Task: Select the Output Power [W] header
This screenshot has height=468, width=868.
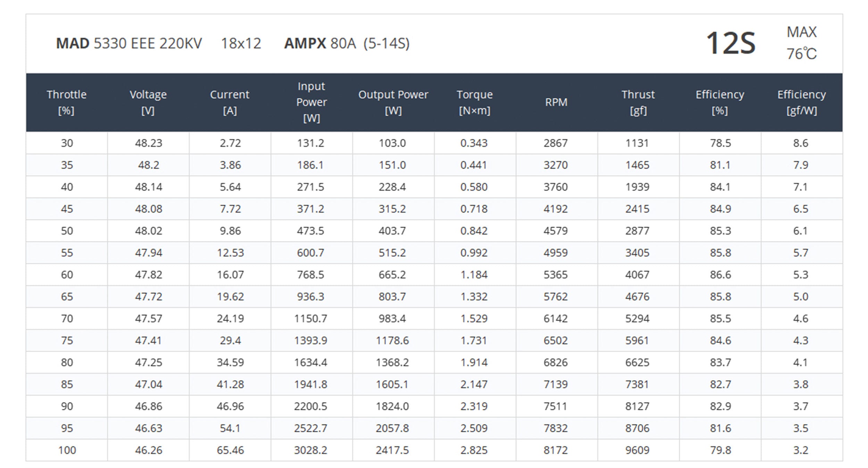Action: pos(393,102)
